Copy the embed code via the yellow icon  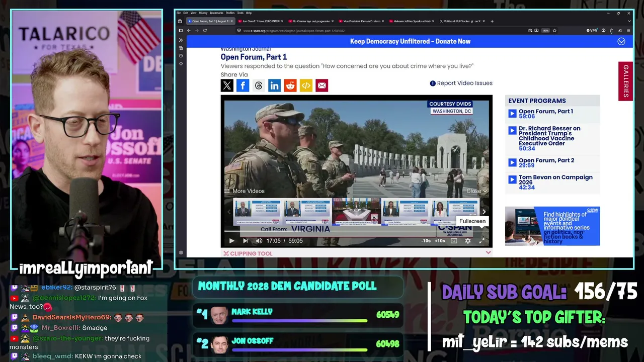tap(306, 85)
